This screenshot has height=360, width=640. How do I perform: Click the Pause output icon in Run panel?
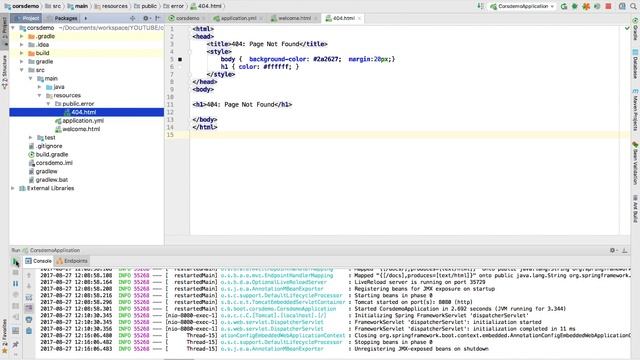point(16,283)
